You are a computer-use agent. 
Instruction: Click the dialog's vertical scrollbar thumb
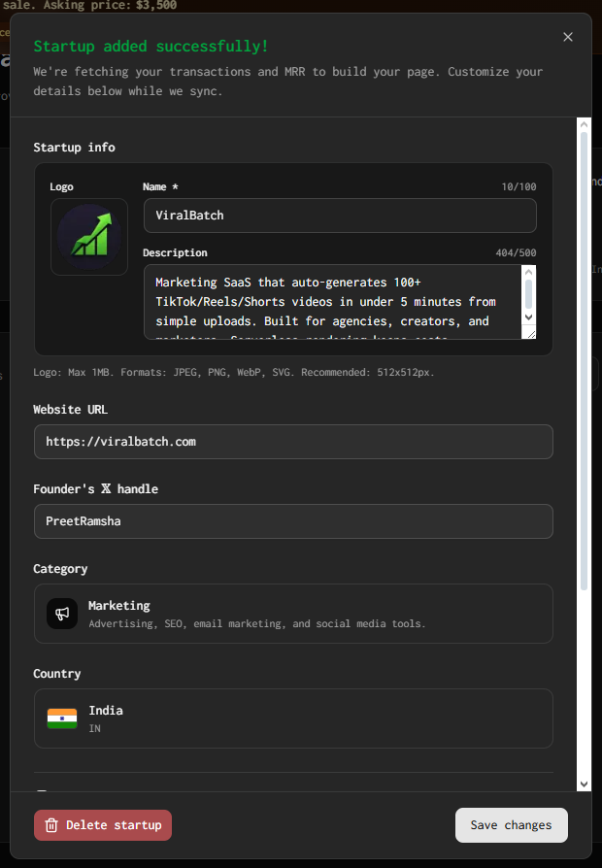coord(584,361)
